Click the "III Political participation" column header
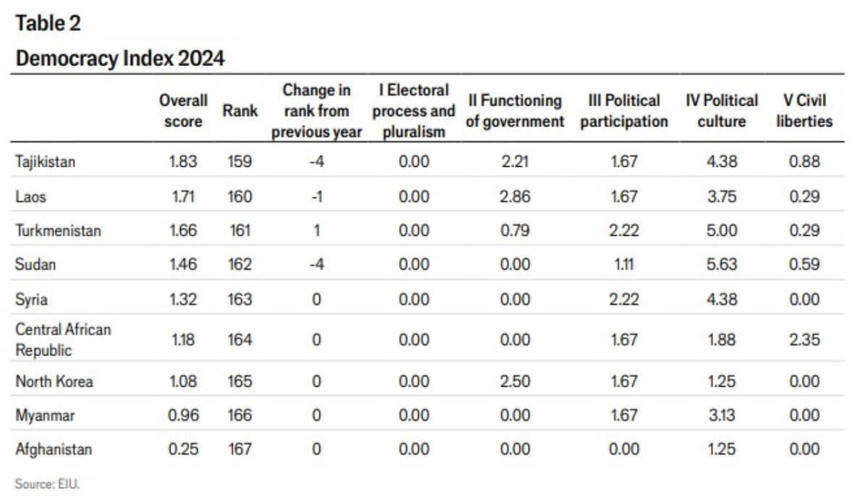The image size is (868, 500). click(624, 111)
